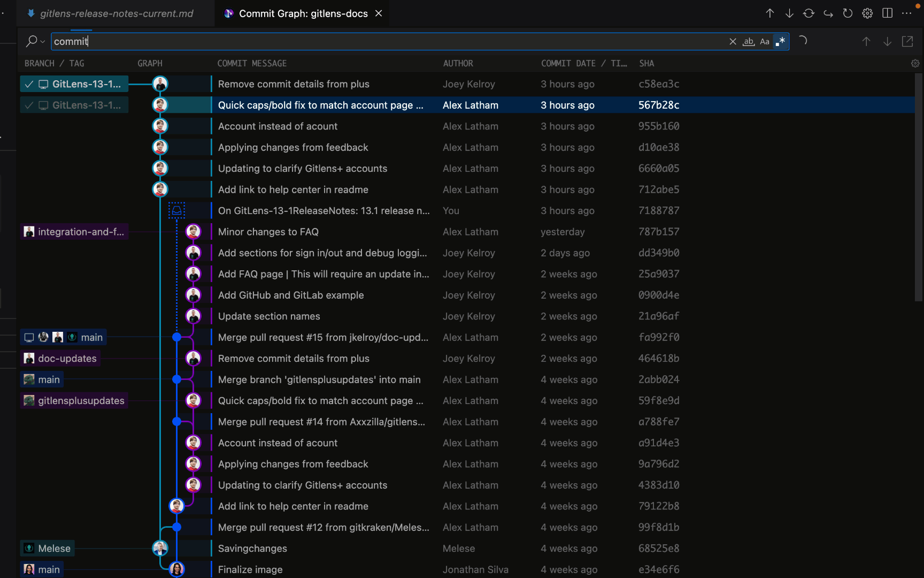Select the Commit Graph: gitlens-docs tab
This screenshot has height=578, width=924.
303,13
